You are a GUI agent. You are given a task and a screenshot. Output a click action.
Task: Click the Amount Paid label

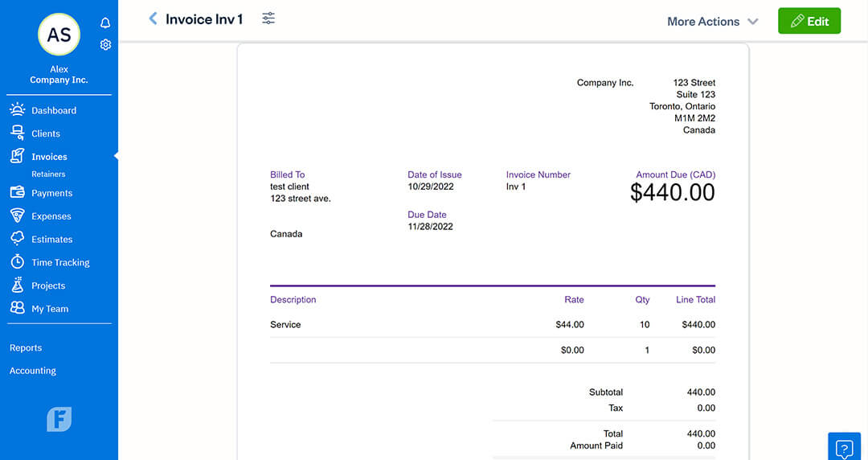tap(596, 446)
